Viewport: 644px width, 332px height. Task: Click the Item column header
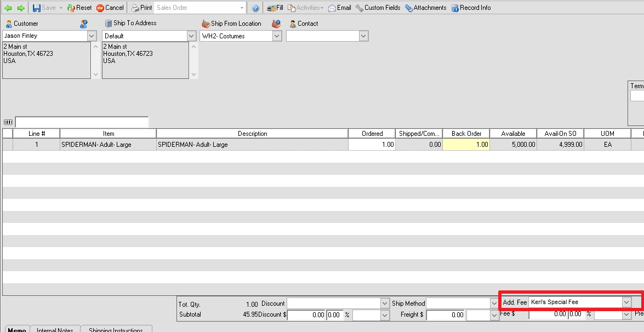click(109, 134)
